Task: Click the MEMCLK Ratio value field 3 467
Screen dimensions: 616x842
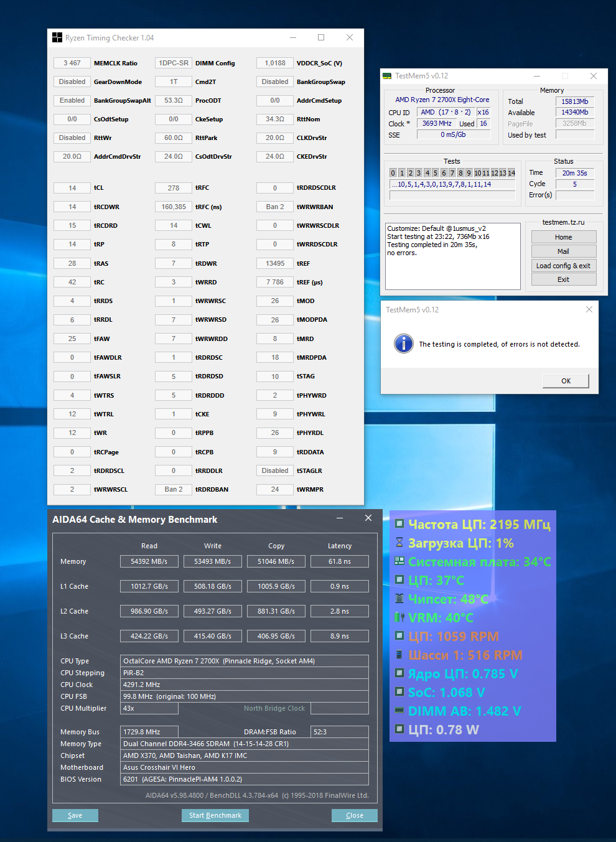Action: coord(72,63)
